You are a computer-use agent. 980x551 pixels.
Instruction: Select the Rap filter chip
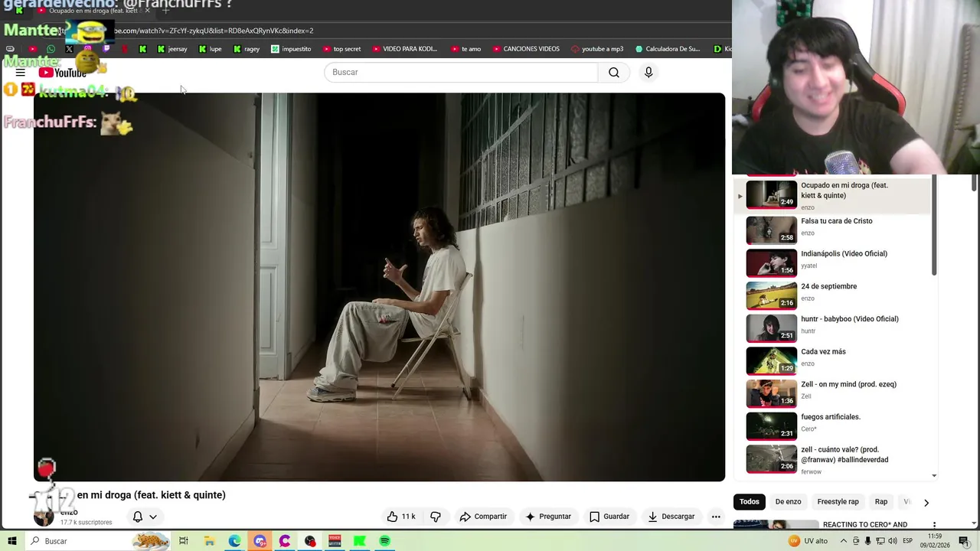coord(881,502)
